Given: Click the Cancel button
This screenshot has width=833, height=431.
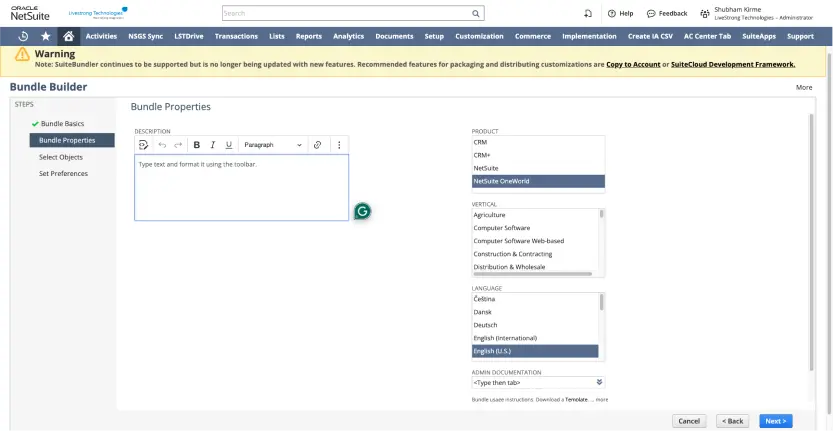Looking at the screenshot, I should [689, 421].
